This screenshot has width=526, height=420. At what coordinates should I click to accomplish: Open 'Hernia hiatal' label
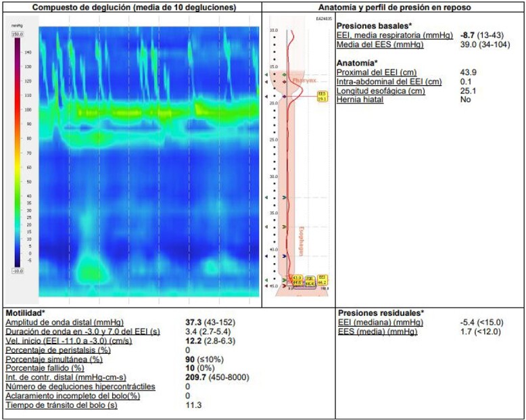pos(360,99)
